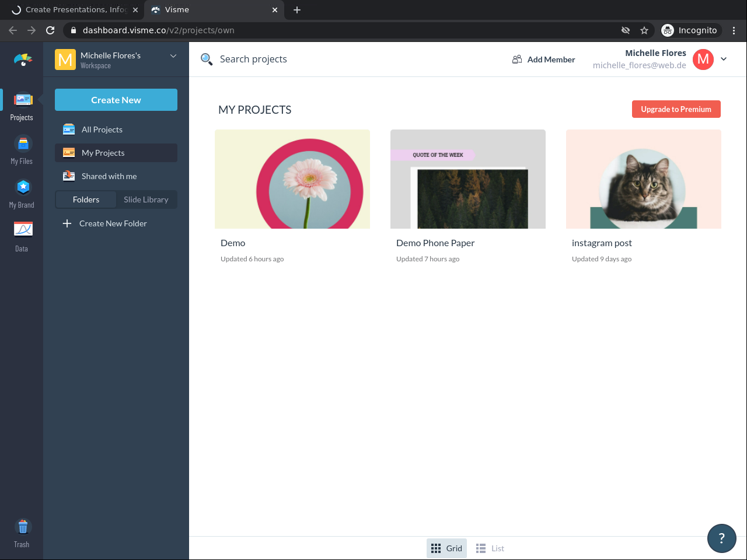Image resolution: width=747 pixels, height=560 pixels.
Task: Reload the page in browser
Action: [50, 30]
